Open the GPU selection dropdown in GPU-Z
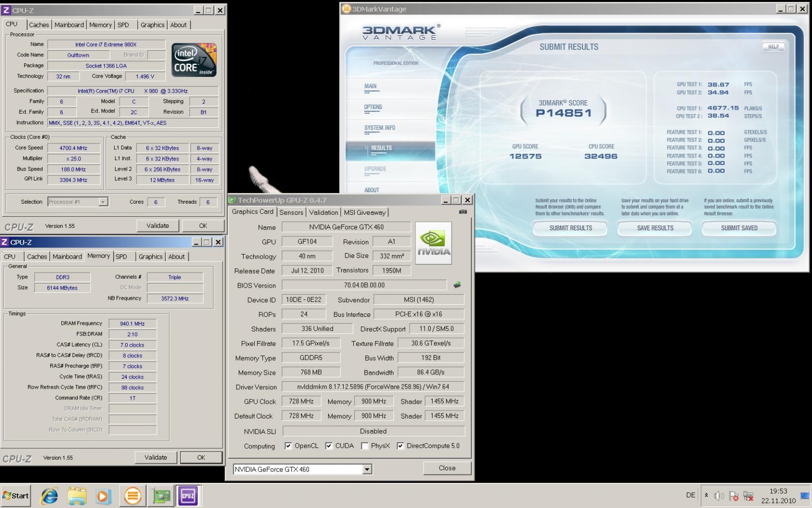The height and width of the screenshot is (508, 812). pyautogui.click(x=367, y=469)
